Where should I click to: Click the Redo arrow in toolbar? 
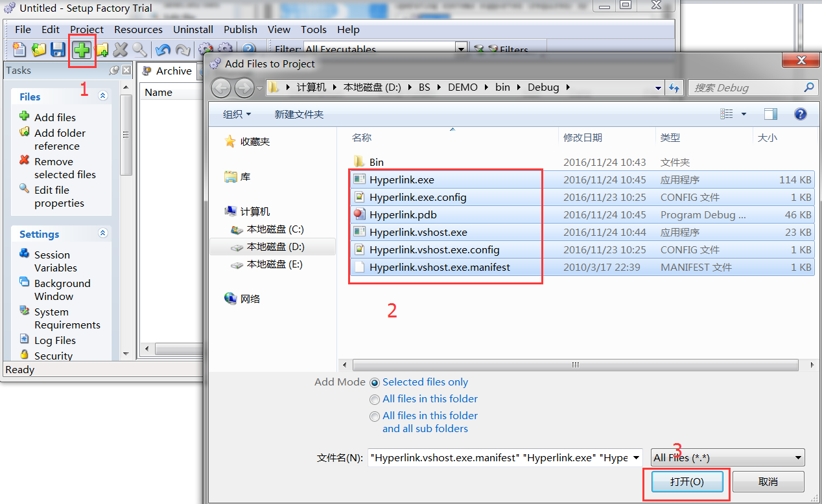[183, 50]
